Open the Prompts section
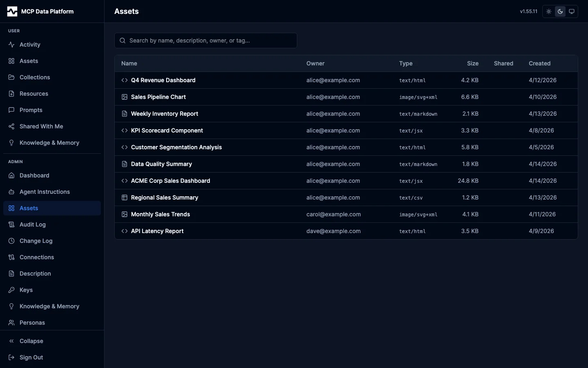 [31, 110]
